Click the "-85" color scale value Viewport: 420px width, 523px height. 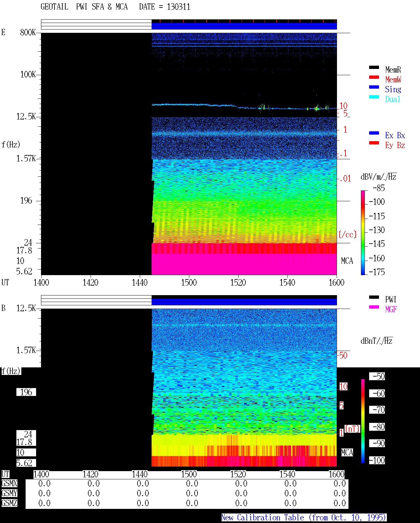click(379, 188)
